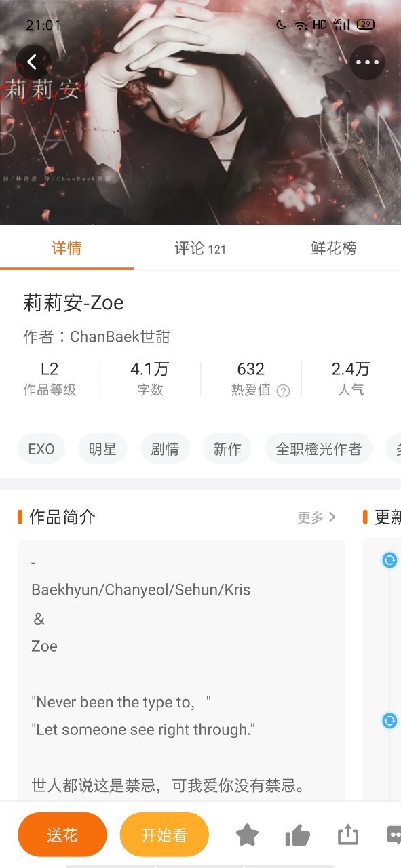The width and height of the screenshot is (401, 868).
Task: Tap the comment bubble icon
Action: pyautogui.click(x=394, y=835)
